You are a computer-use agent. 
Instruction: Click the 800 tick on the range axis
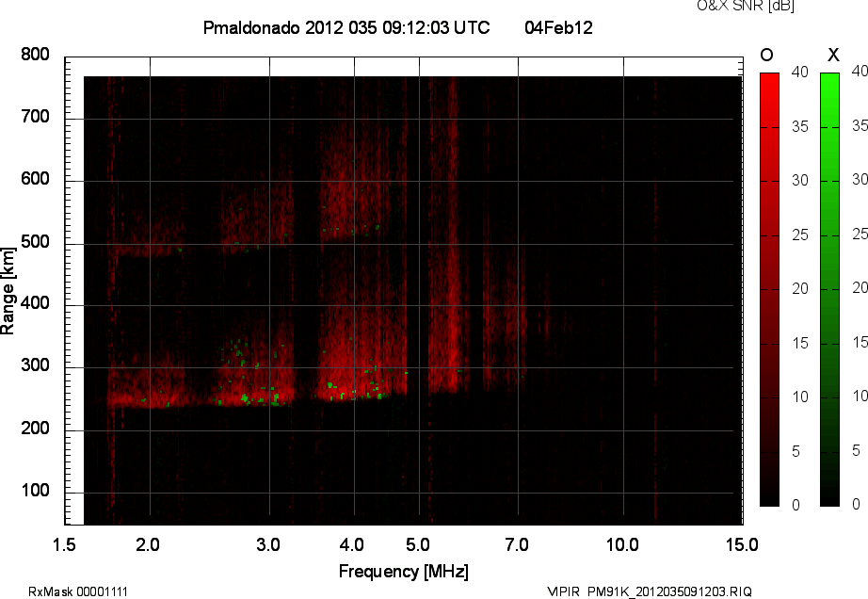(35, 56)
